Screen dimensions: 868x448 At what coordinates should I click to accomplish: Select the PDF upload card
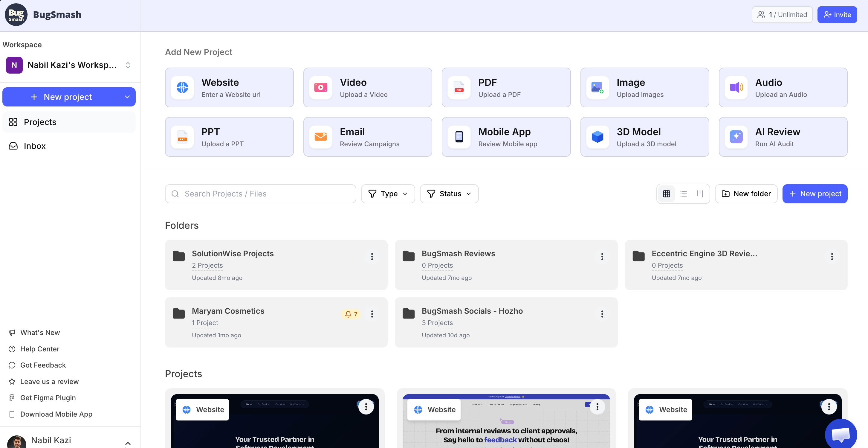pyautogui.click(x=506, y=88)
